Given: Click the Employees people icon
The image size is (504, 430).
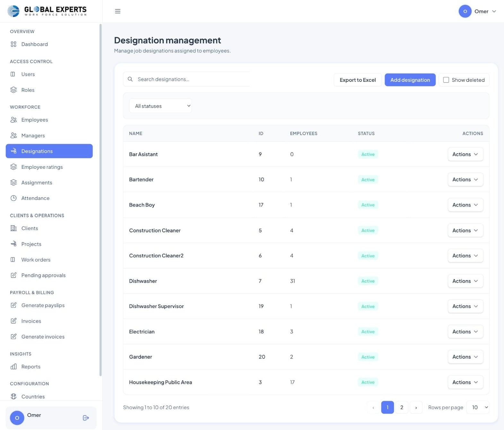Looking at the screenshot, I should [13, 120].
